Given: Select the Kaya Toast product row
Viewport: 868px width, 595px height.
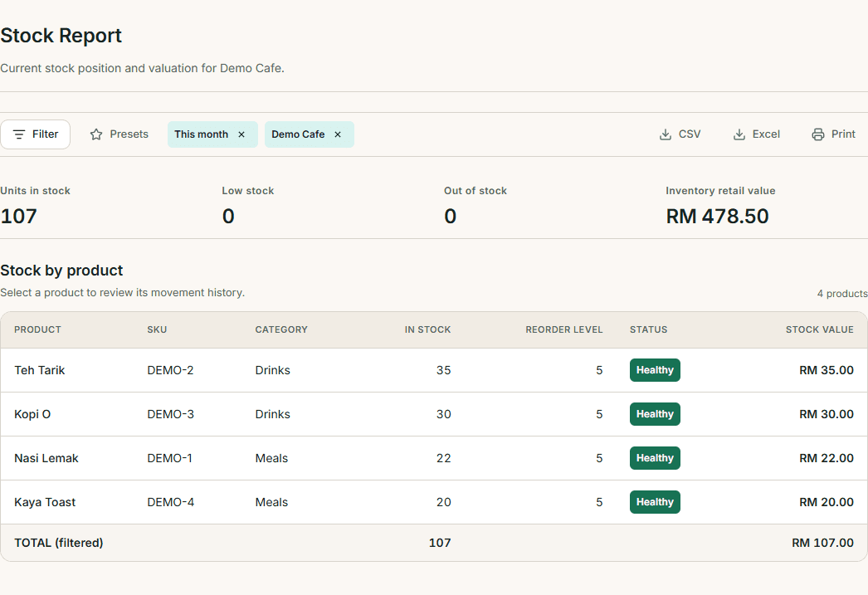Looking at the screenshot, I should [x=434, y=503].
